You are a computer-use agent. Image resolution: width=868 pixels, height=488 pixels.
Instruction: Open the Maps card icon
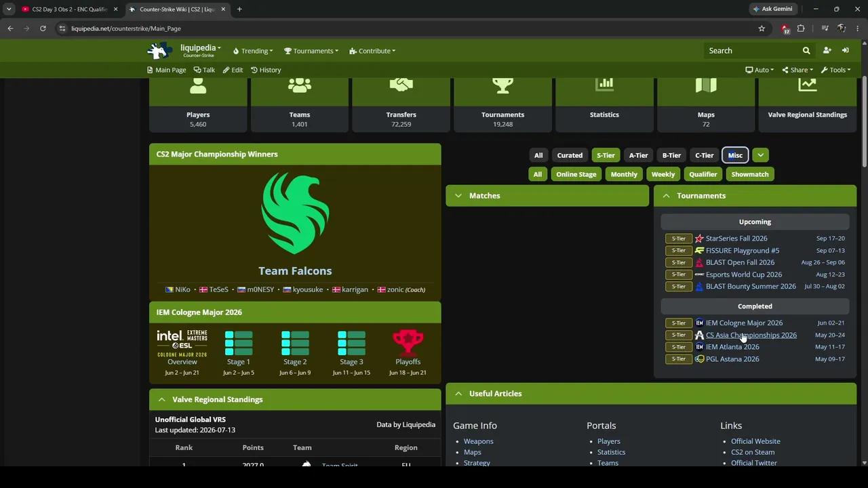(x=706, y=85)
